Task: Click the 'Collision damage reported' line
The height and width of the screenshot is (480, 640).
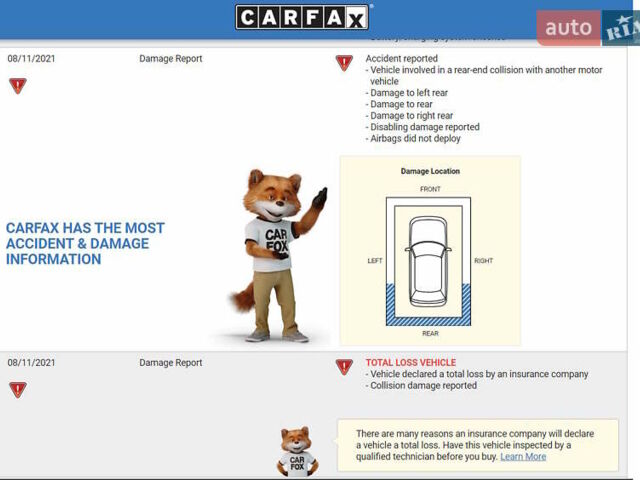Action: pyautogui.click(x=421, y=385)
